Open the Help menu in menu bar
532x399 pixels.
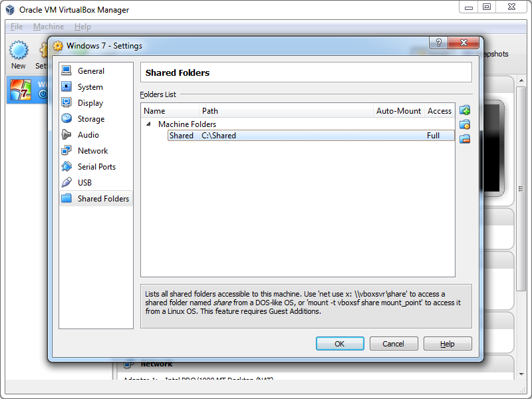(82, 27)
